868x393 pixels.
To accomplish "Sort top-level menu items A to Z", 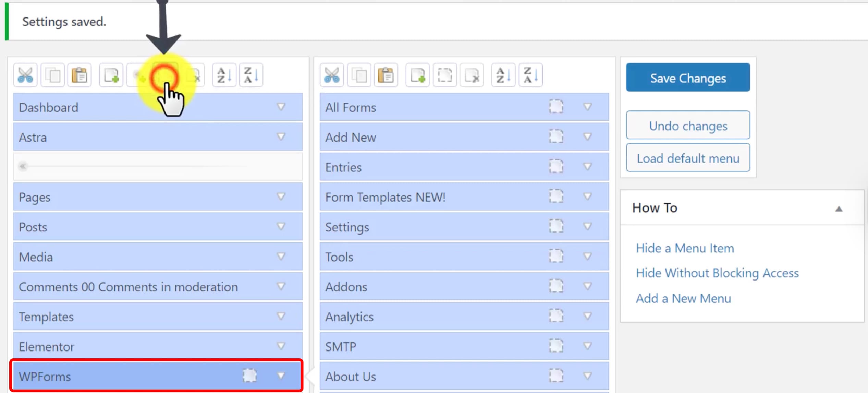I will point(224,75).
